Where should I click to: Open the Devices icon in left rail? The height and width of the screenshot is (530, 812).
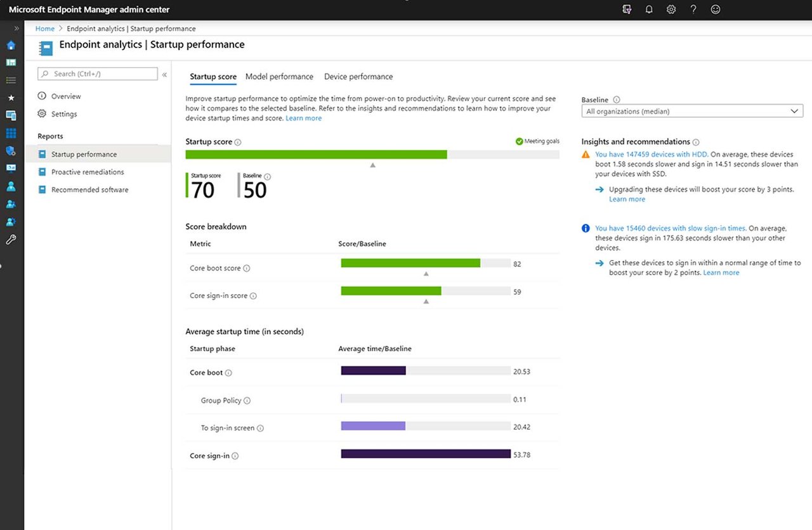(x=11, y=115)
